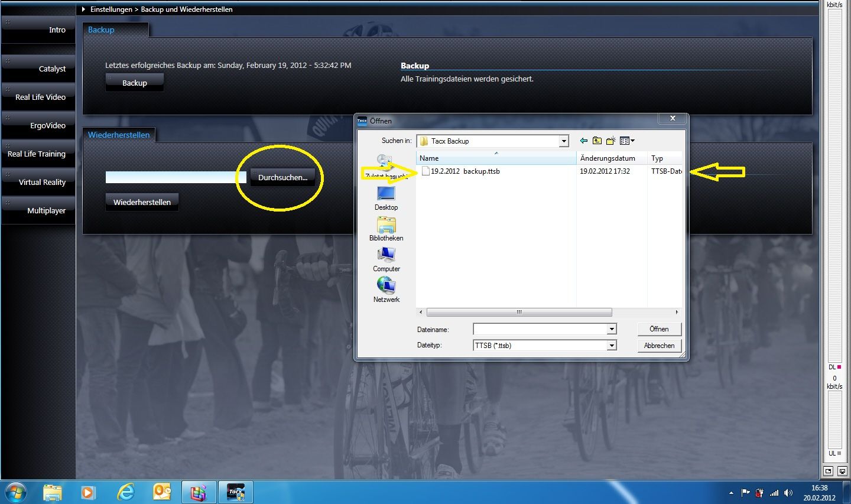Click the file list scroll left arrow

421,312
